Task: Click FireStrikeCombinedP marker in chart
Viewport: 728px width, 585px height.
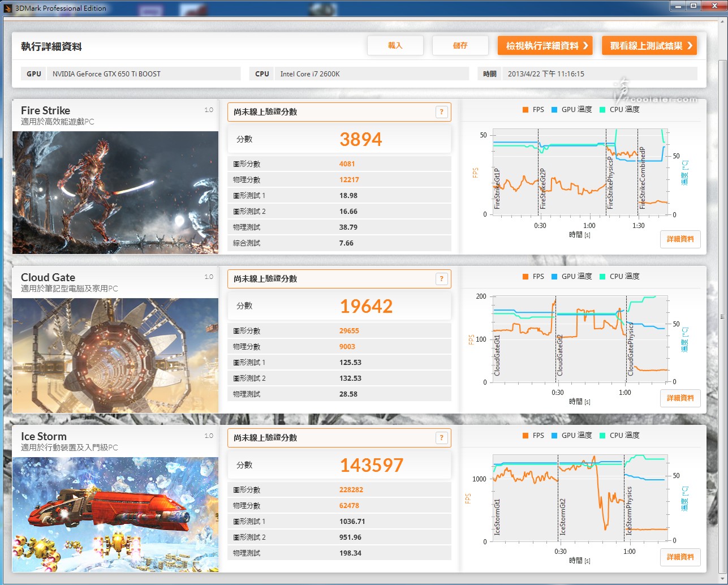Action: pyautogui.click(x=642, y=178)
